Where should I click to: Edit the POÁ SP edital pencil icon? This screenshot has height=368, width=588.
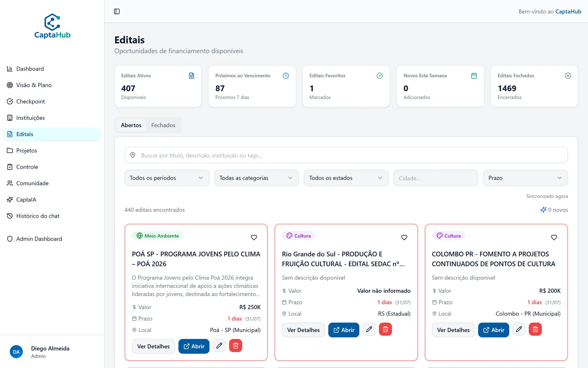click(219, 345)
